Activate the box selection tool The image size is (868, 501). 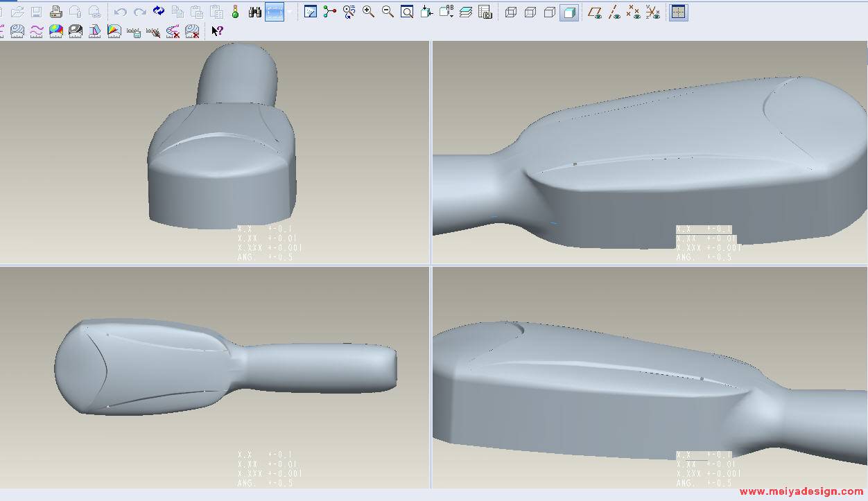(275, 12)
